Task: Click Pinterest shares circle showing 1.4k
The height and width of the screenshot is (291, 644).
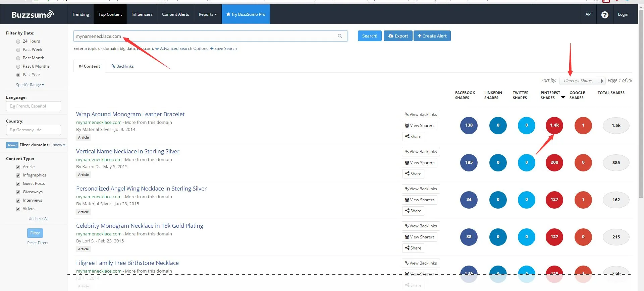Action: pyautogui.click(x=554, y=126)
